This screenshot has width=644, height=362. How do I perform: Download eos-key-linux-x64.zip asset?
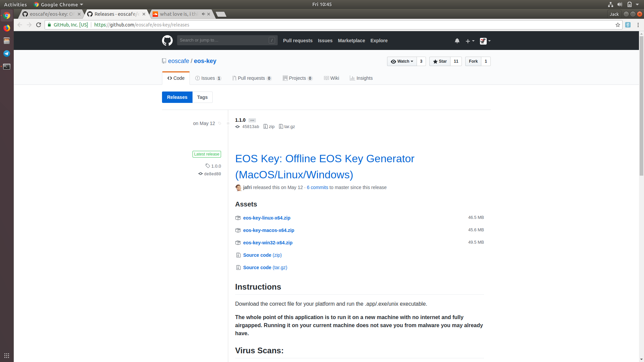point(267,218)
